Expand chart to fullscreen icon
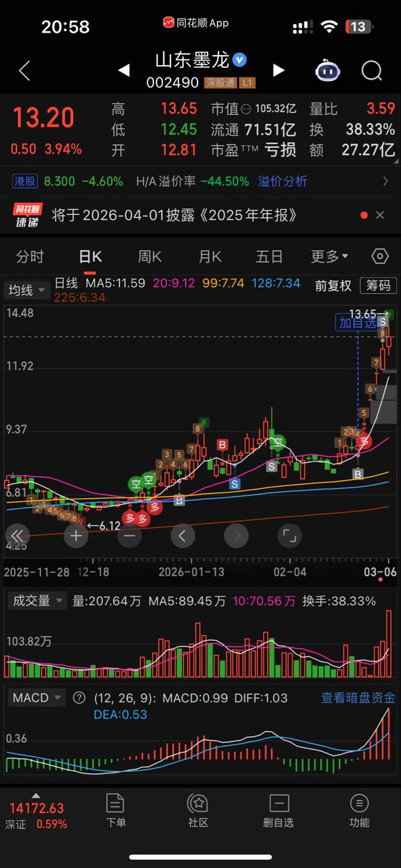Image resolution: width=401 pixels, height=868 pixels. coord(290,536)
